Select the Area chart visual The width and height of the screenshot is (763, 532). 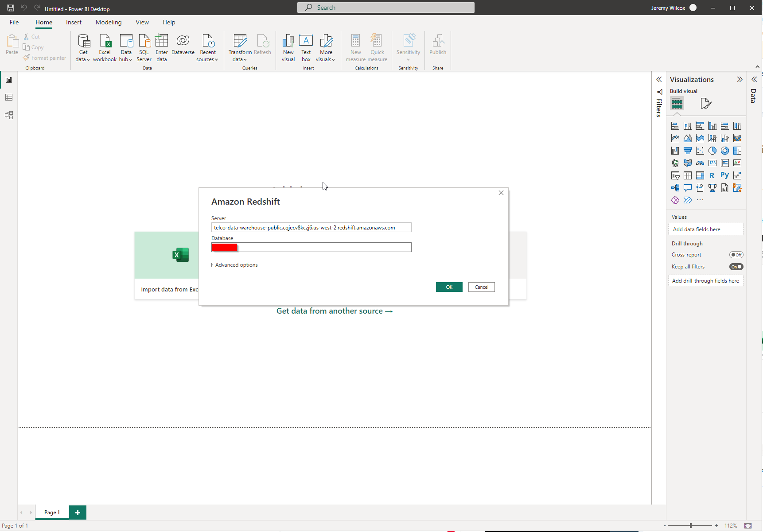click(x=687, y=138)
